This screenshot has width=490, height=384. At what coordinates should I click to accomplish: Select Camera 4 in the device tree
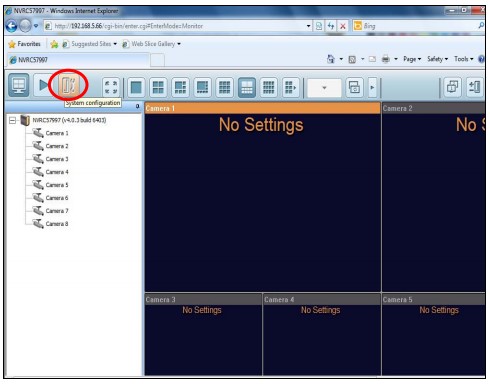[x=57, y=172]
